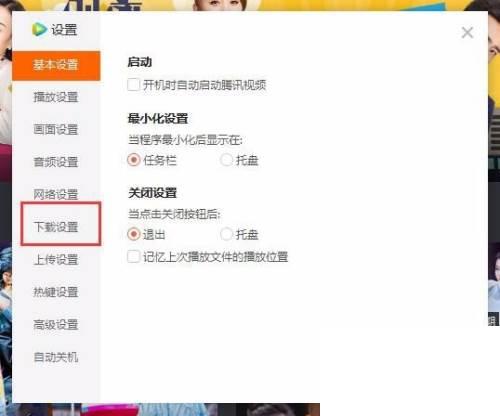Click the Tencent Video logo icon
Viewport: 500px width, 416px height.
(x=39, y=29)
